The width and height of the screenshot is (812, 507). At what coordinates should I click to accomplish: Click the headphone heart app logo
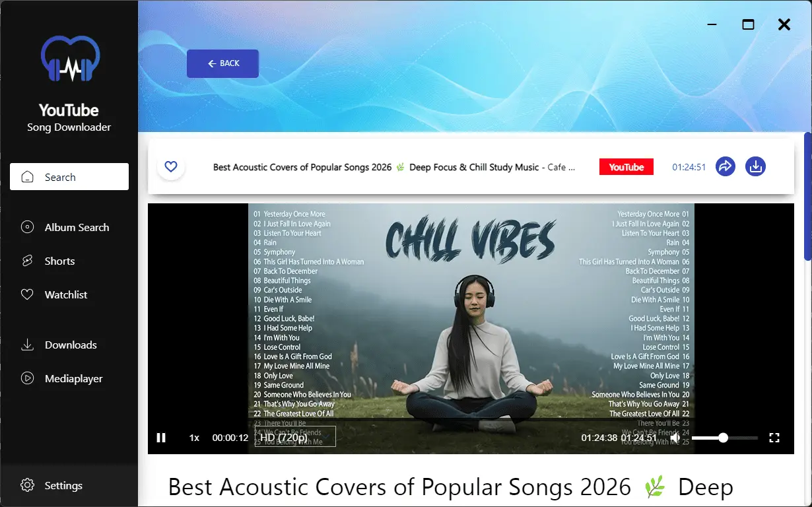point(70,59)
